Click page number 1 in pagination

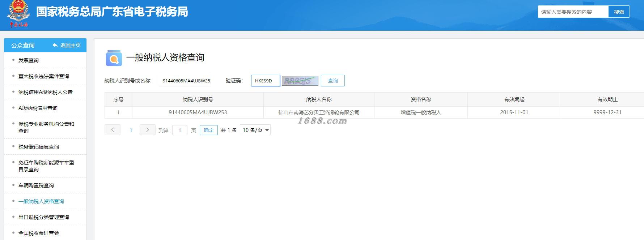(x=131, y=130)
